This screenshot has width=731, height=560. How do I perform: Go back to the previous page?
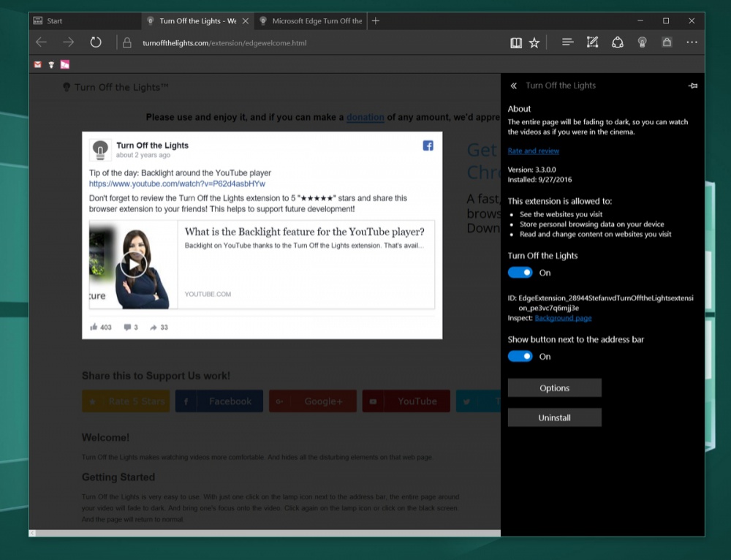42,42
